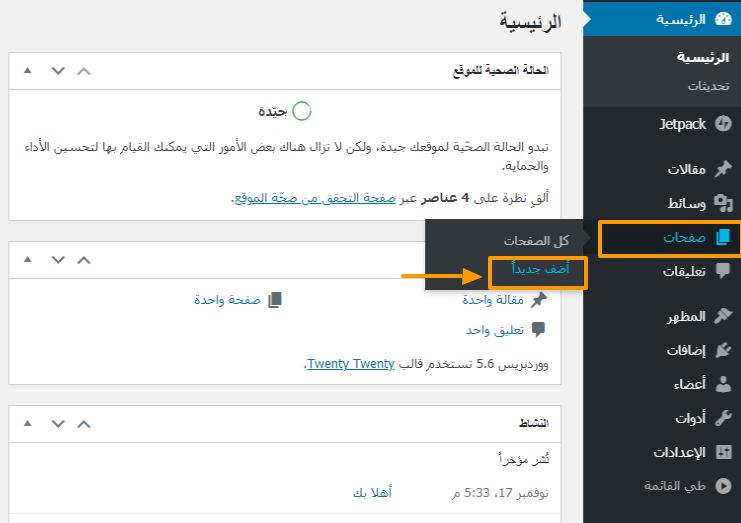Image resolution: width=741 pixels, height=523 pixels.
Task: Select the الرئيسية submenu entry
Action: pyautogui.click(x=703, y=57)
